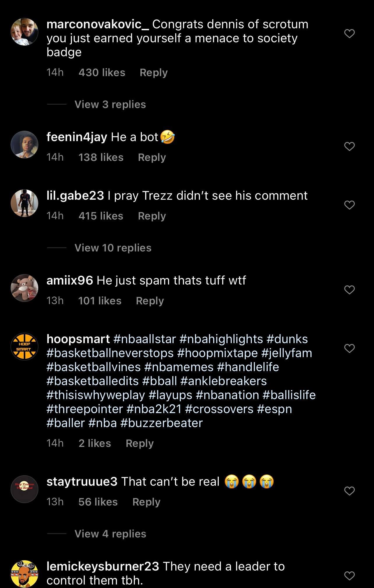Tap the #nbaallstar hashtag

(x=144, y=339)
